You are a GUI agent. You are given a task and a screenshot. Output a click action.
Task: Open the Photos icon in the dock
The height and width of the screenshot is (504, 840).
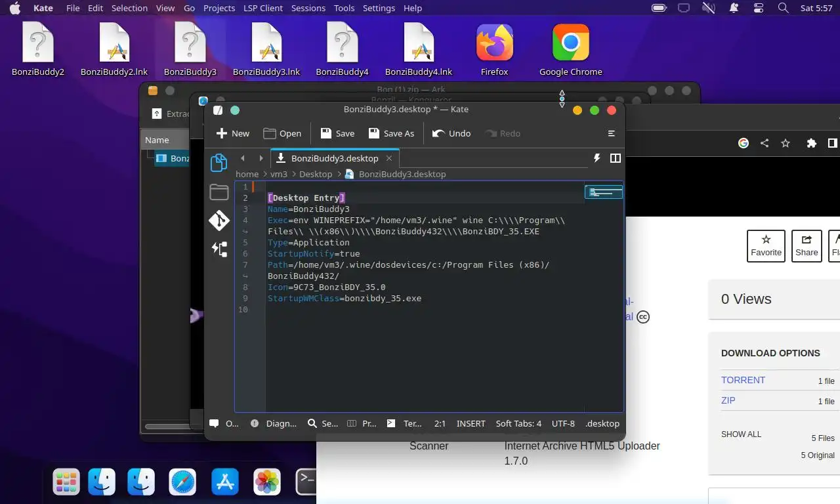[267, 482]
